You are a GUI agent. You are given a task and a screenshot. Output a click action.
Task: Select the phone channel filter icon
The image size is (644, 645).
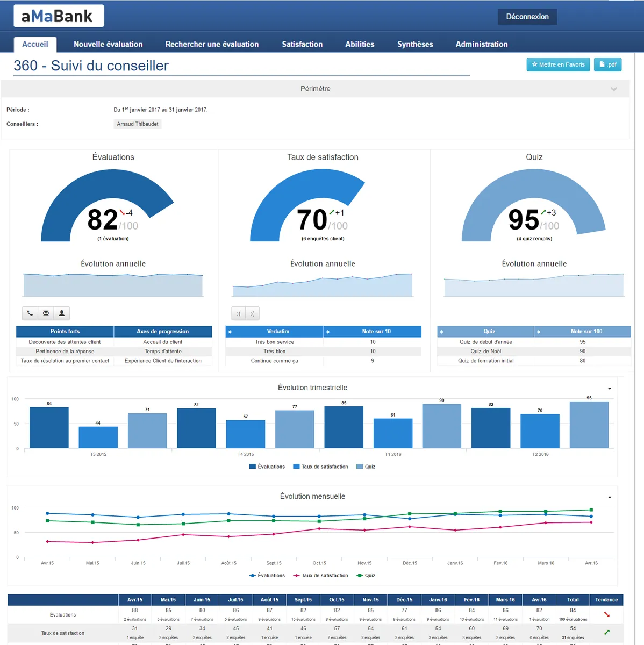pos(30,313)
